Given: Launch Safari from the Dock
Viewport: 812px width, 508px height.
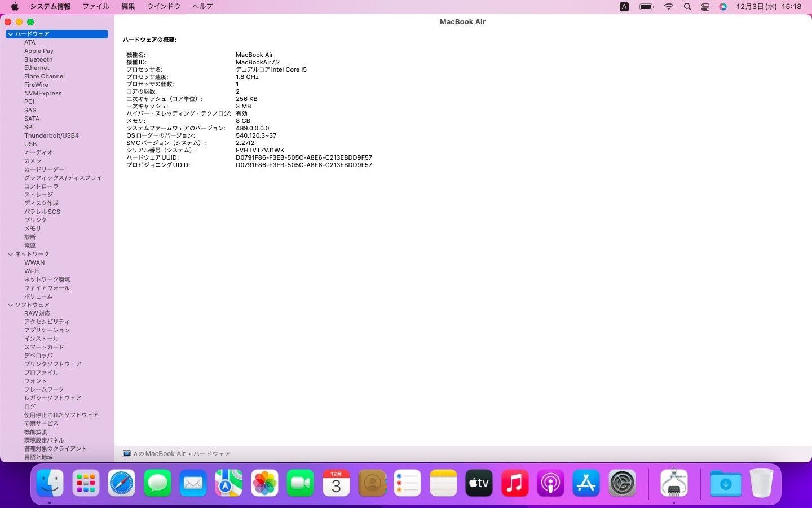Looking at the screenshot, I should click(x=122, y=483).
